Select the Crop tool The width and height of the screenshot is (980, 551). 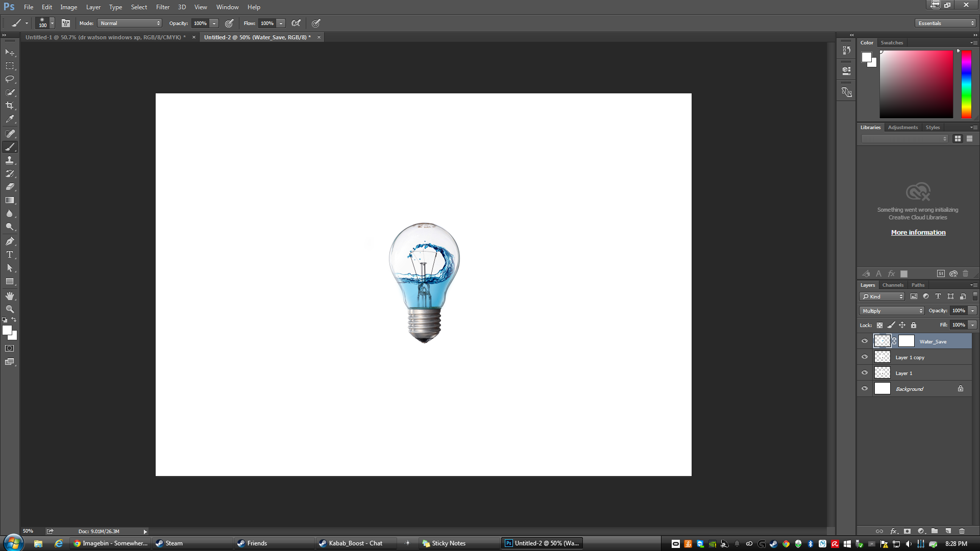click(10, 106)
